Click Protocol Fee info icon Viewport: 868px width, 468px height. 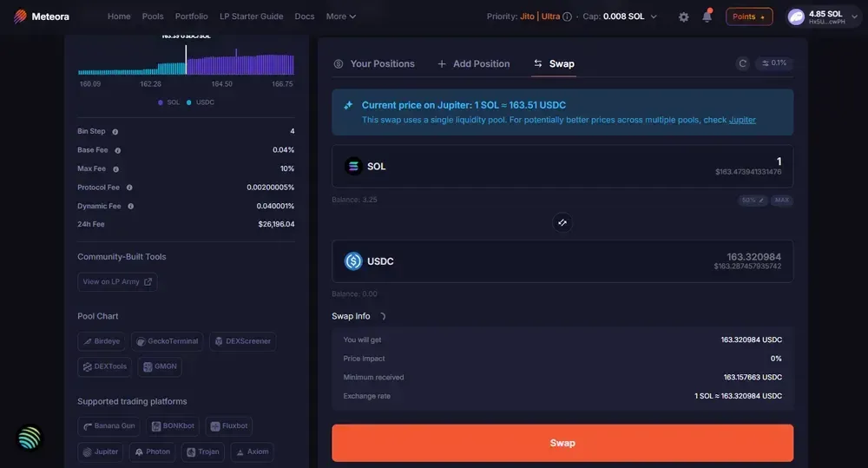pyautogui.click(x=129, y=188)
